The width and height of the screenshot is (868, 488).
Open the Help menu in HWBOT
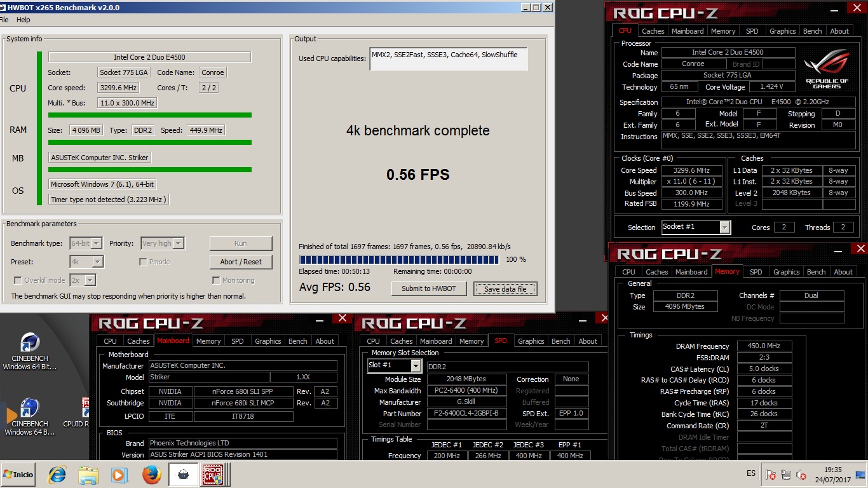tap(23, 20)
